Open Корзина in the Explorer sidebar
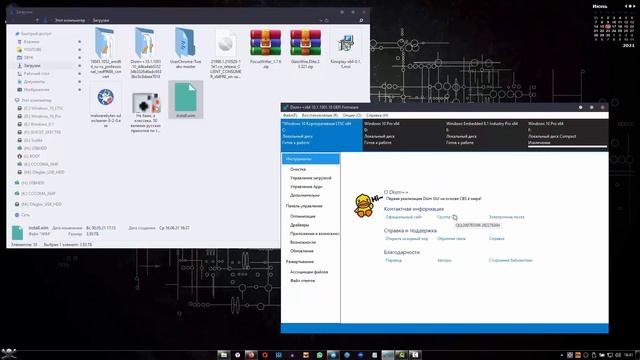This screenshot has height=360, width=640. (x=31, y=42)
